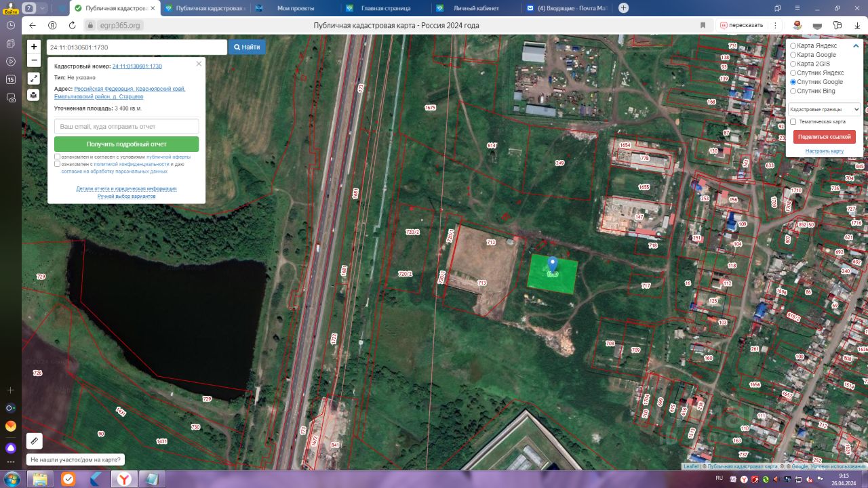
Task: Toggle fullscreen map view icon
Action: 34,79
